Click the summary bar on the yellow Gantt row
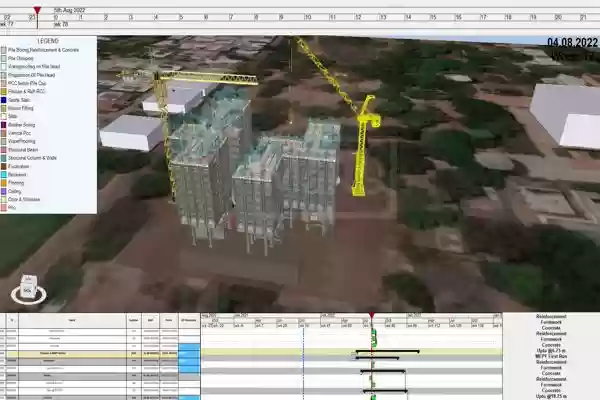The width and height of the screenshot is (600, 400). [388, 351]
